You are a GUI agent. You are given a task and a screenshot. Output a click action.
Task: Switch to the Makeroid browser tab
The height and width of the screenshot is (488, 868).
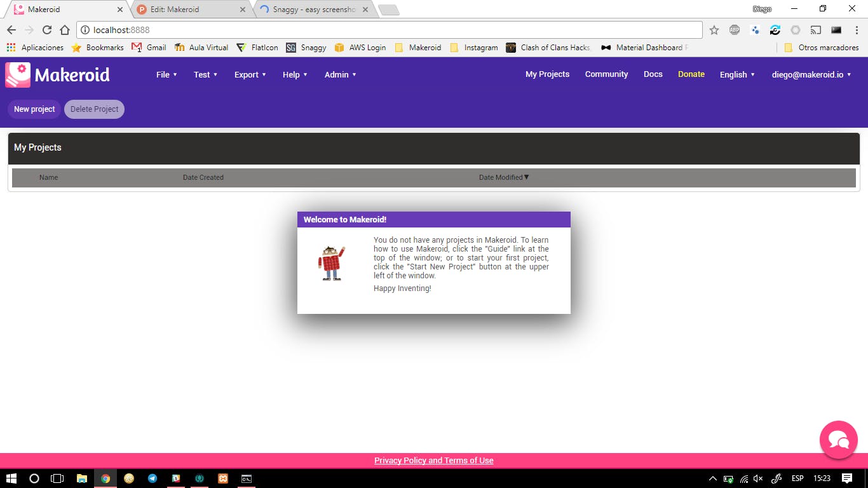tap(67, 10)
